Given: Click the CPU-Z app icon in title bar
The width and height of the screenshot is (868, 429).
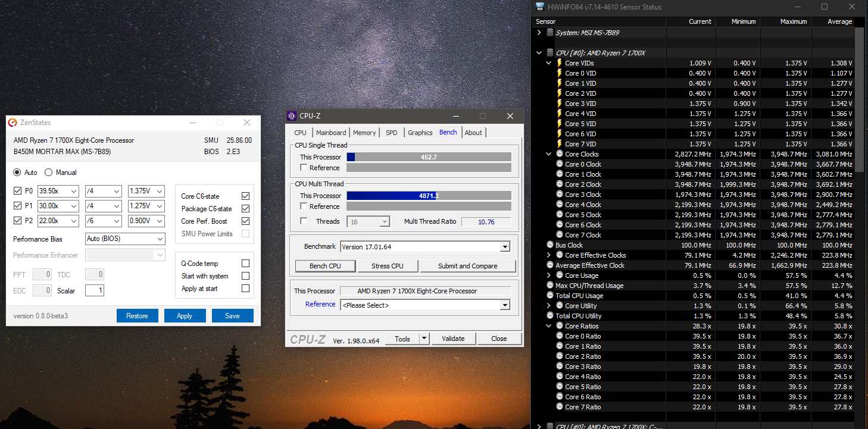Looking at the screenshot, I should click(292, 116).
